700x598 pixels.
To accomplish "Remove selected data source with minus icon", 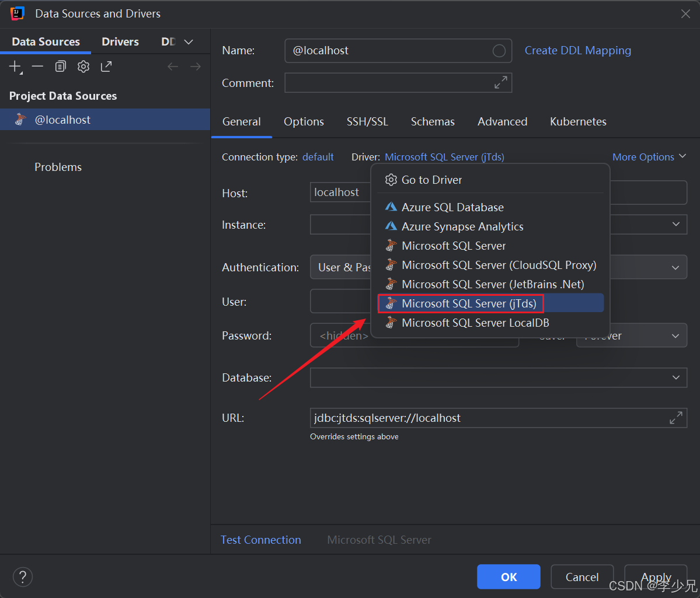I will click(x=37, y=67).
